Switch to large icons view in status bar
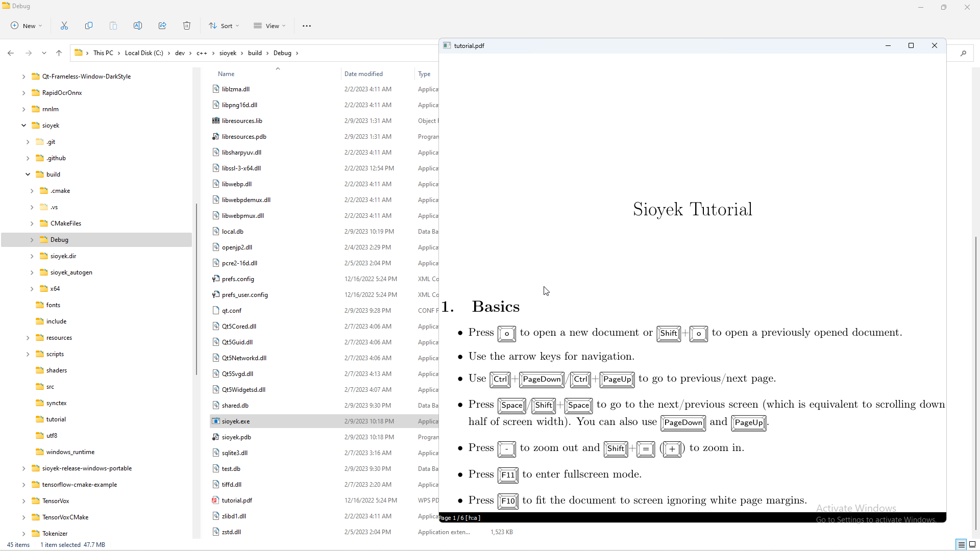Viewport: 980px width, 551px height. click(972, 545)
